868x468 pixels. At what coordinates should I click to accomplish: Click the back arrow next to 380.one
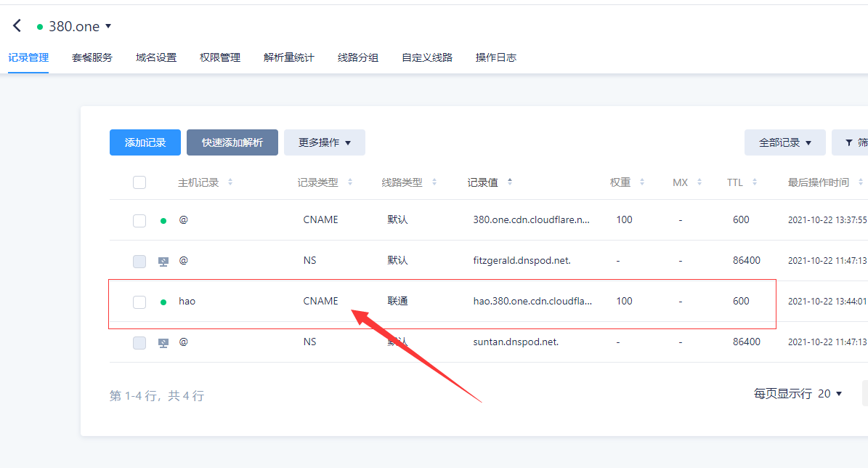[17, 26]
